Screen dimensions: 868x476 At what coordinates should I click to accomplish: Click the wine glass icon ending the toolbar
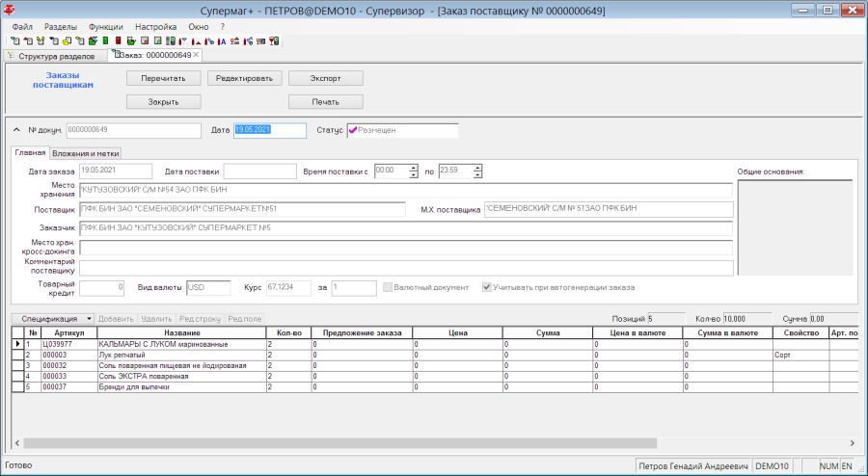coord(274,40)
